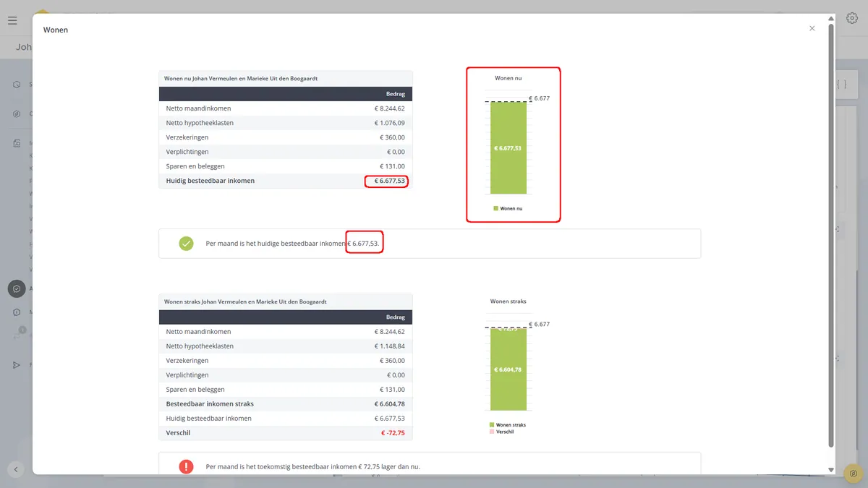The image size is (868, 488).
Task: Click the green checkmark icon beside the current income message
Action: [186, 244]
